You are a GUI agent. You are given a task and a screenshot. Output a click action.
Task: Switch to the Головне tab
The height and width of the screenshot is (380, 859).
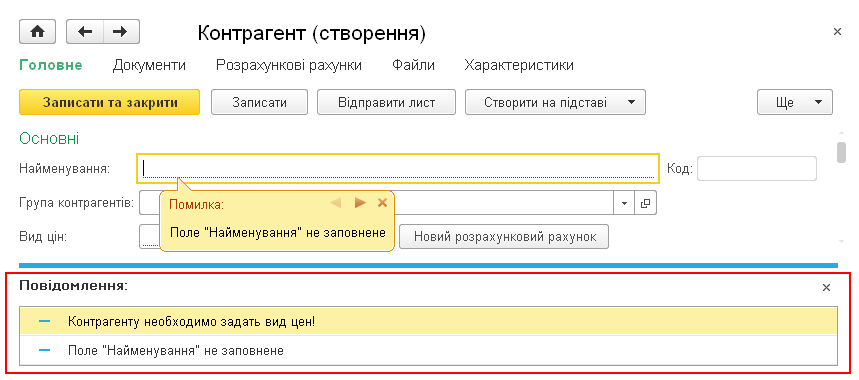(51, 65)
